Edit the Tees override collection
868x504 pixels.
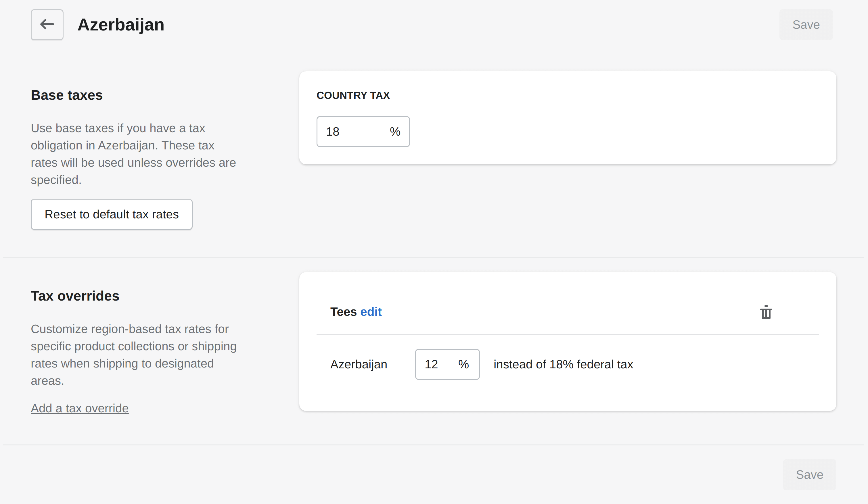(371, 311)
